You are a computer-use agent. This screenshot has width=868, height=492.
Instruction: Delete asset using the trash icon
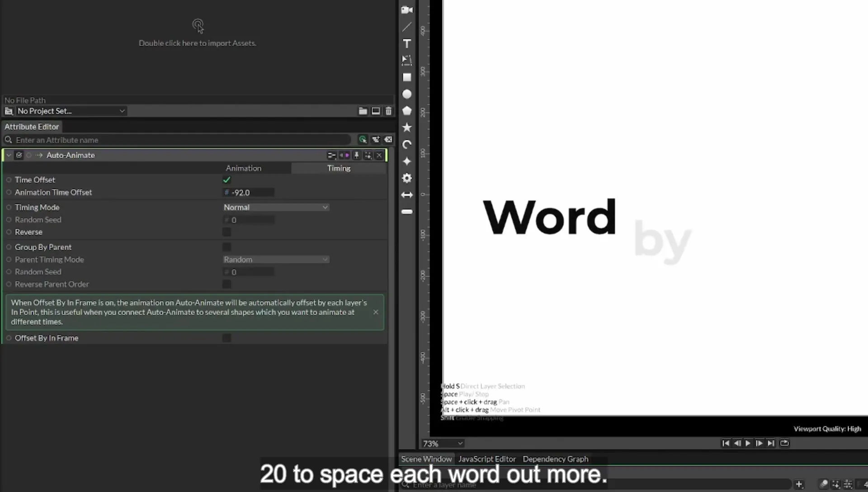(x=388, y=111)
